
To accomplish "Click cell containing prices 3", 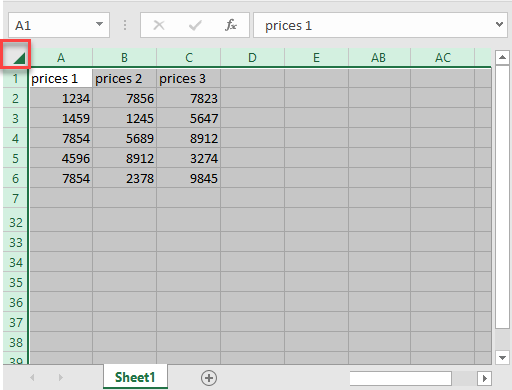I will tap(189, 79).
